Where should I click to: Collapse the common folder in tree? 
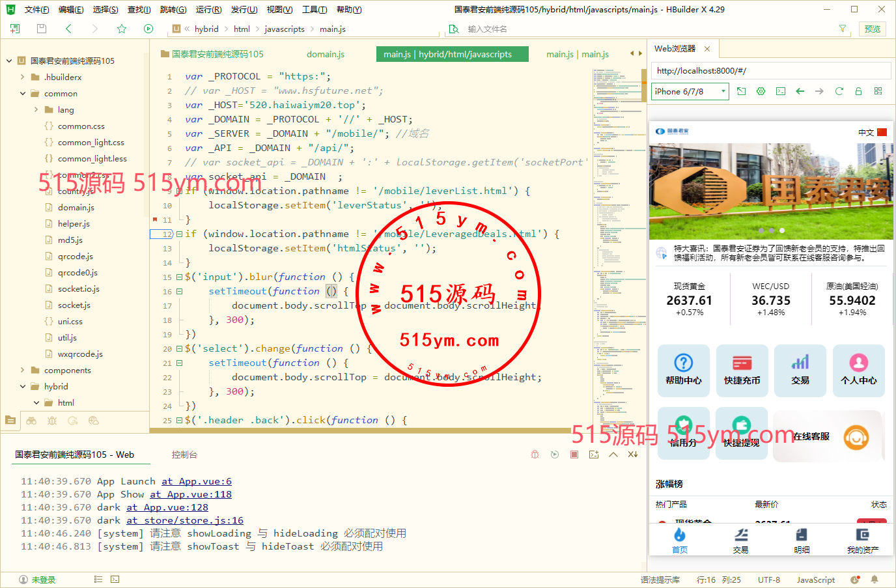pos(23,94)
